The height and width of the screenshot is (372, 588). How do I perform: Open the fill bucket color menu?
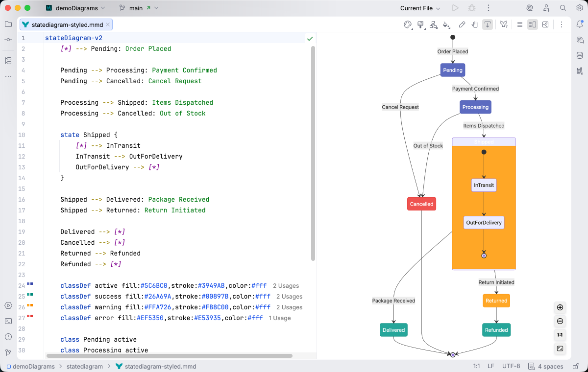point(446,24)
